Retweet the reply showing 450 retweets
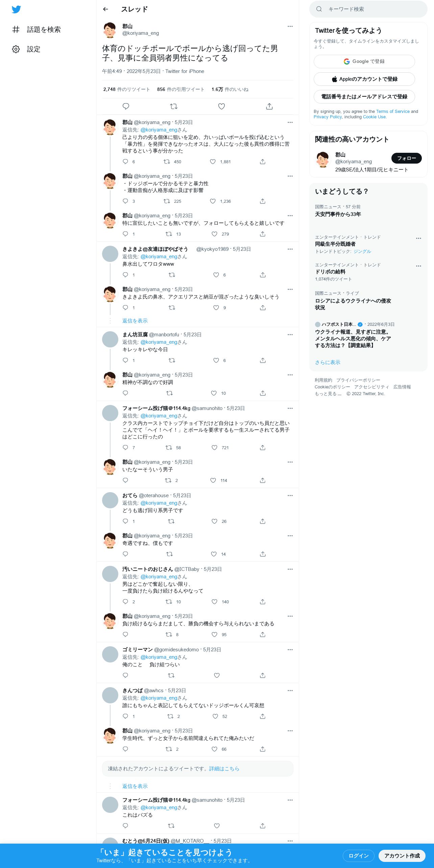The width and height of the screenshot is (434, 868). coord(167,162)
